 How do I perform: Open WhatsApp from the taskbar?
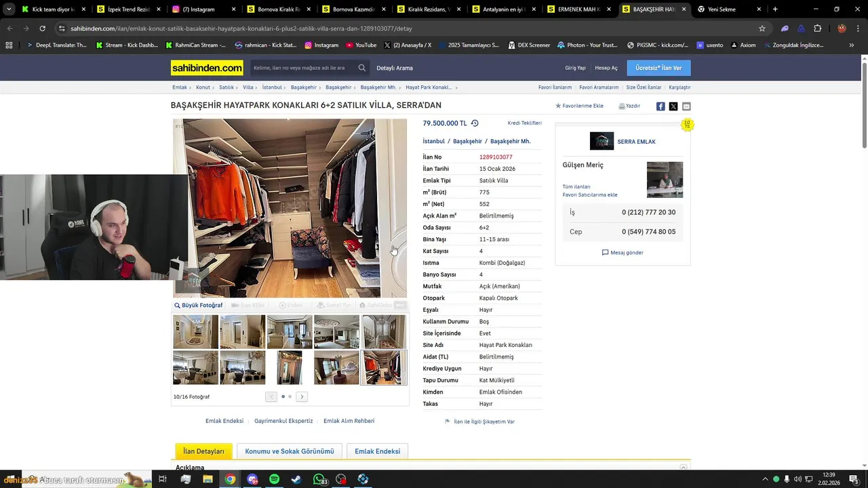pyautogui.click(x=319, y=479)
